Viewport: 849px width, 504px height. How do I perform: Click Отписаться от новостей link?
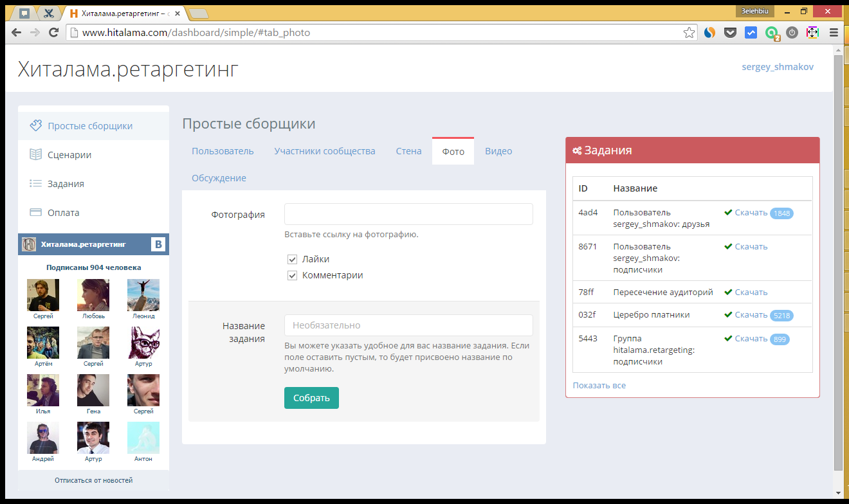(x=93, y=480)
